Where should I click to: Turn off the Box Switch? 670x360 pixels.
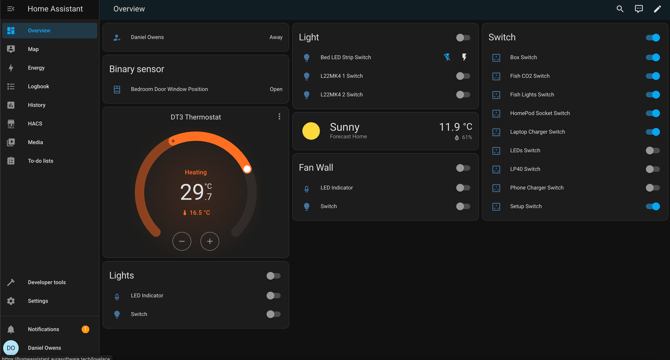point(653,57)
